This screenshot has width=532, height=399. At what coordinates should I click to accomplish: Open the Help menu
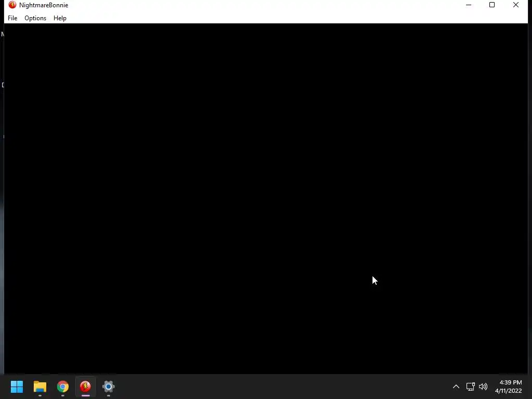click(60, 18)
